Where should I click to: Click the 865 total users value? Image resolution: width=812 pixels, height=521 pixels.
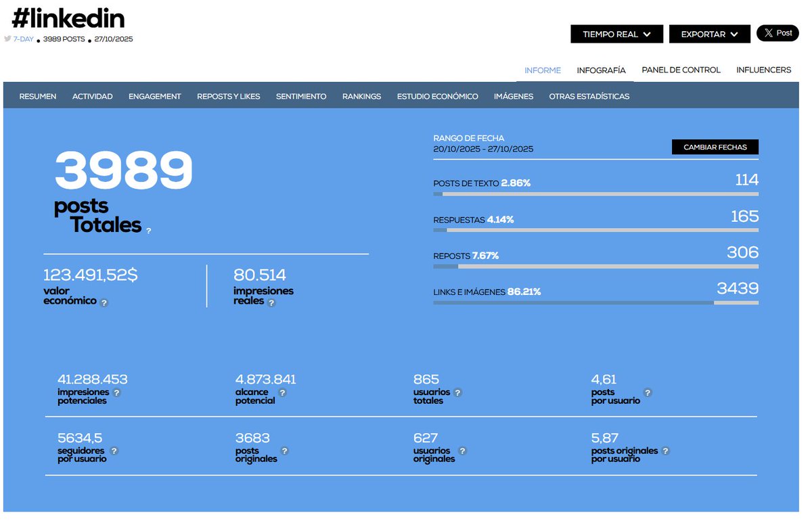426,380
